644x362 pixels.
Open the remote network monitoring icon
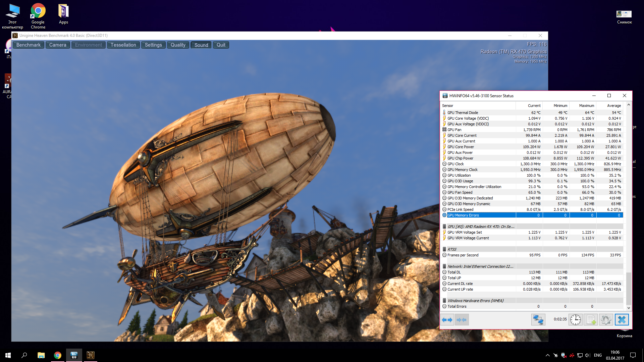click(538, 320)
